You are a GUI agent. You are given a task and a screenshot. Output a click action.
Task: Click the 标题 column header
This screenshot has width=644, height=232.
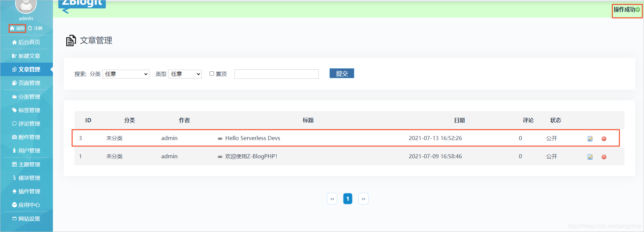coord(308,120)
